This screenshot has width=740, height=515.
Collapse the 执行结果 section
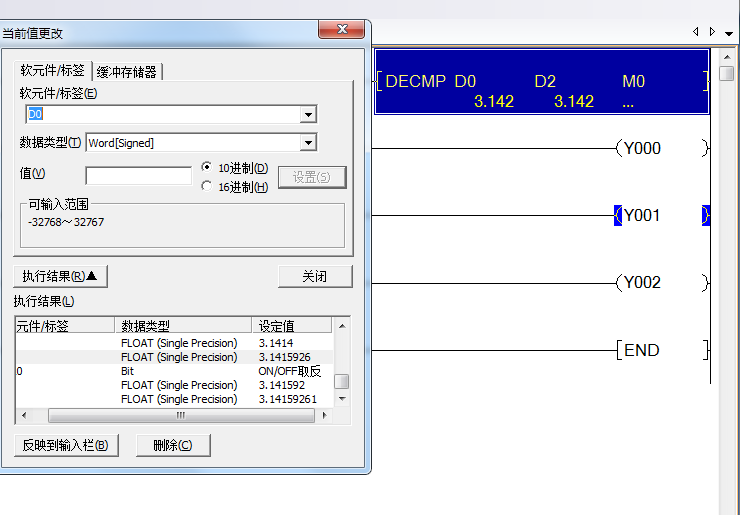point(60,276)
